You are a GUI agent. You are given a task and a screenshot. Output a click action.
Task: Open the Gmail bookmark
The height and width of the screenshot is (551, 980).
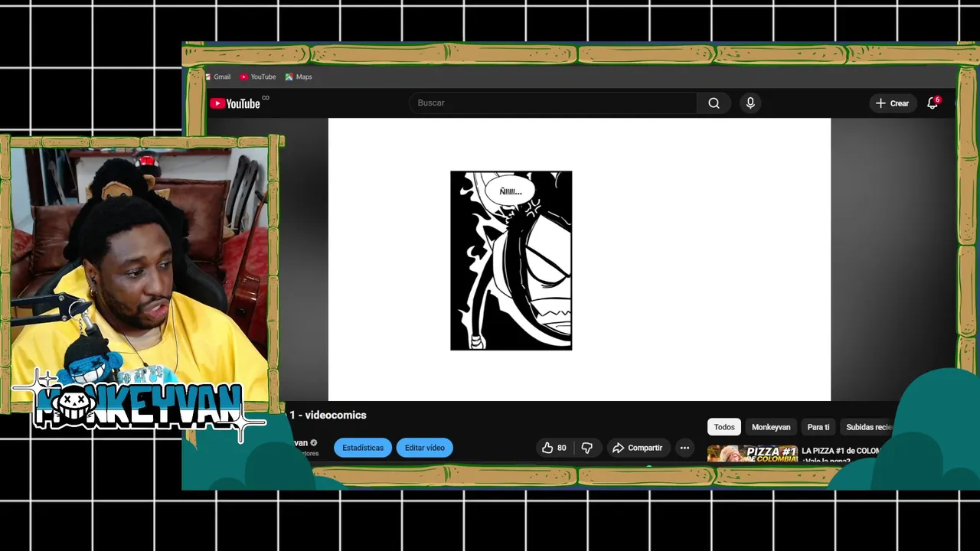pyautogui.click(x=217, y=77)
